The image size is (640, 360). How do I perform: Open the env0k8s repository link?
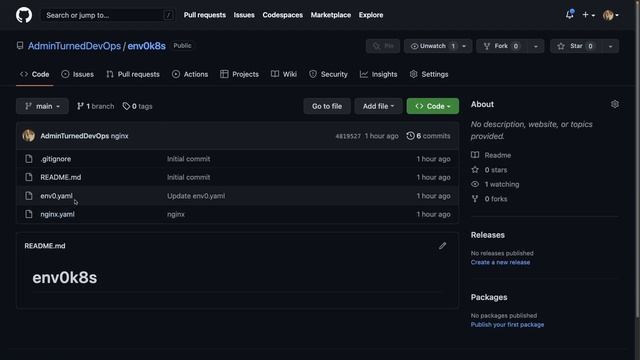pyautogui.click(x=147, y=46)
